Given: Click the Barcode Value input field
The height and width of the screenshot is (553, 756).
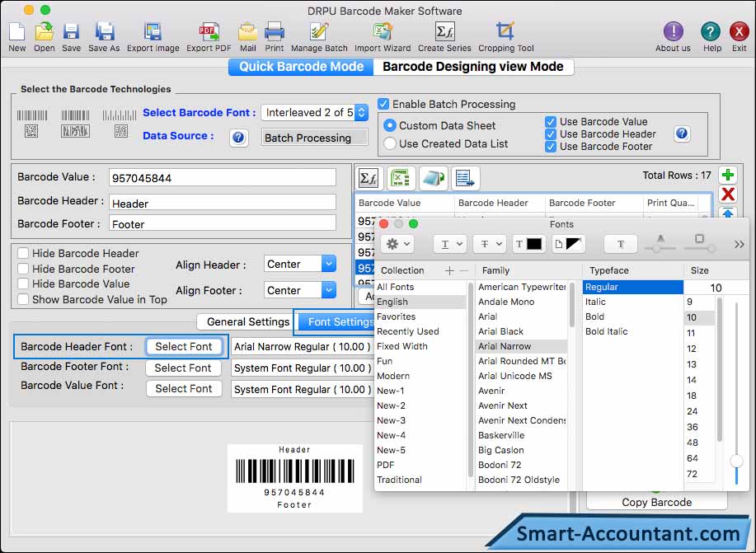Looking at the screenshot, I should click(x=223, y=177).
